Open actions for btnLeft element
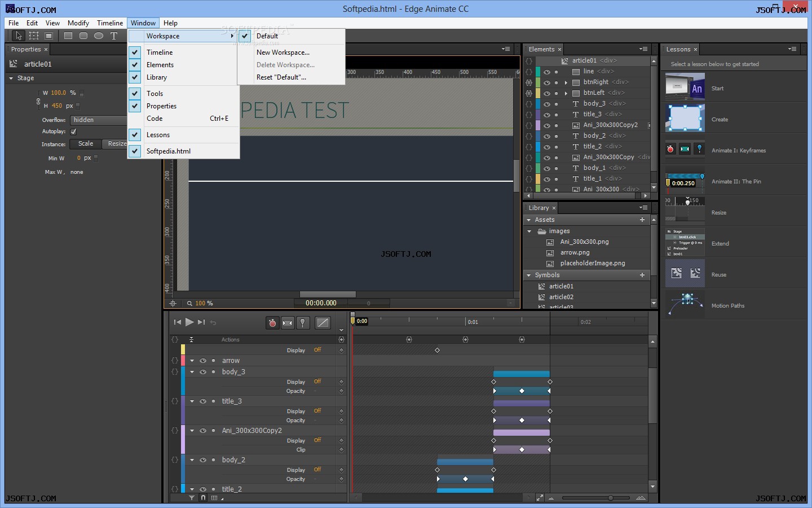Image resolution: width=812 pixels, height=508 pixels. click(x=529, y=93)
